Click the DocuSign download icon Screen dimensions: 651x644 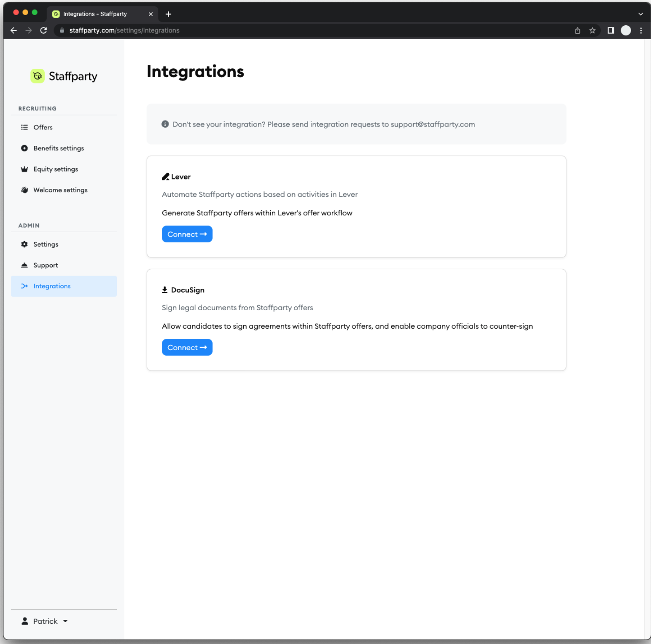(164, 290)
